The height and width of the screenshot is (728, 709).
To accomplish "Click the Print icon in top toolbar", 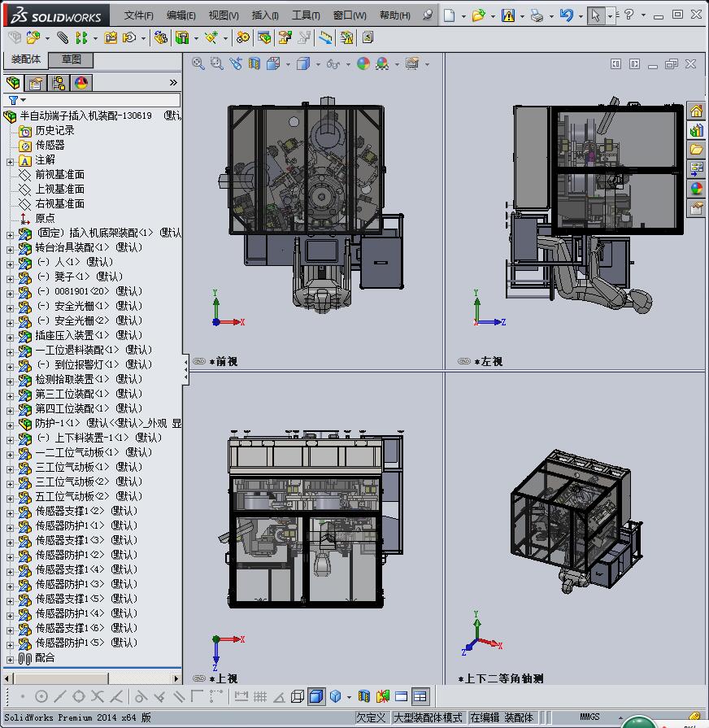I will pos(536,15).
